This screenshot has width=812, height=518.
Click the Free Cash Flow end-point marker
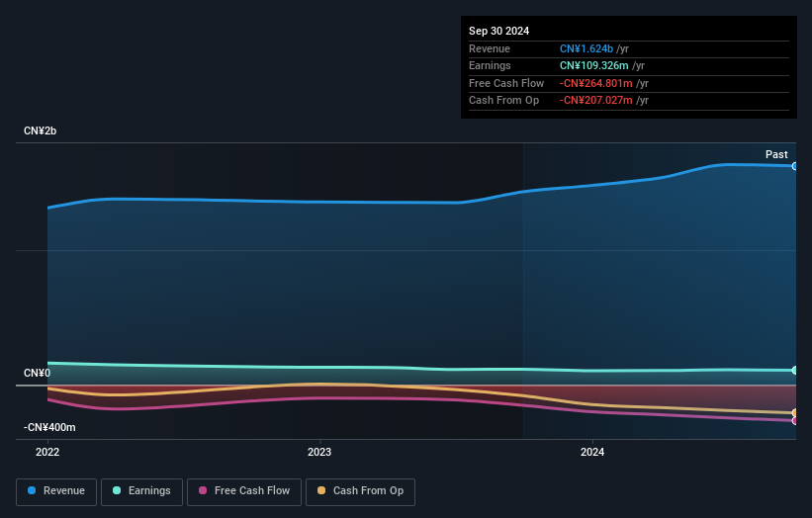(x=794, y=421)
